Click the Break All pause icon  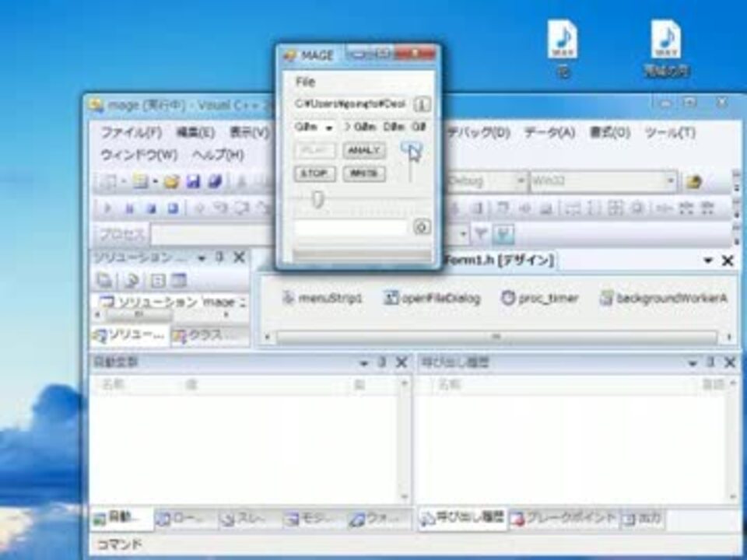pos(129,208)
